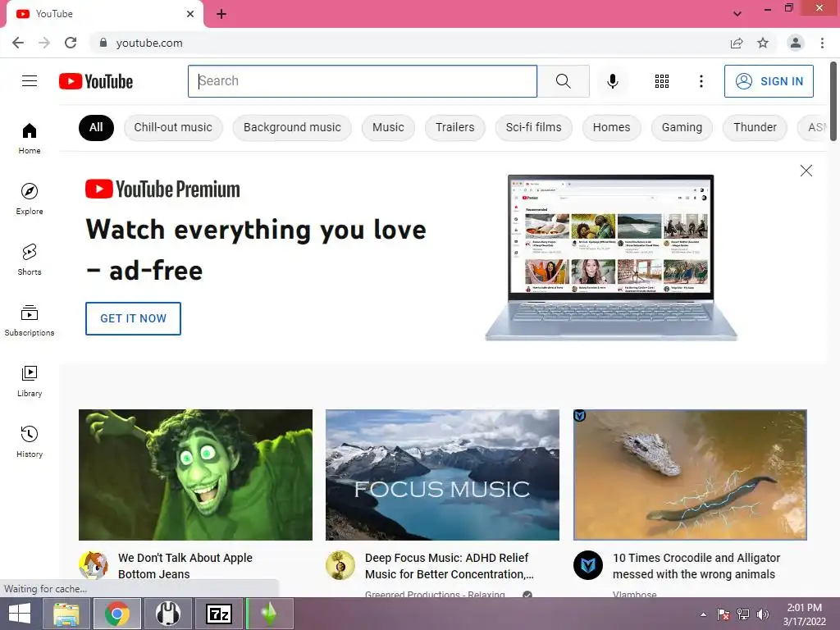Select the Sci-fi films chip

(x=533, y=127)
